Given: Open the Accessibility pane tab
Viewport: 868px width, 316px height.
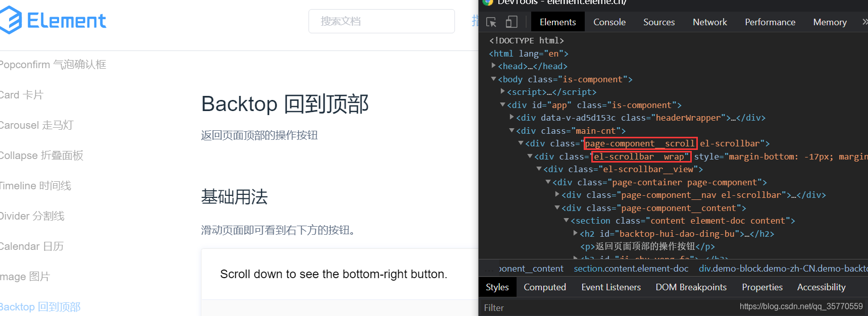Looking at the screenshot, I should click(821, 287).
